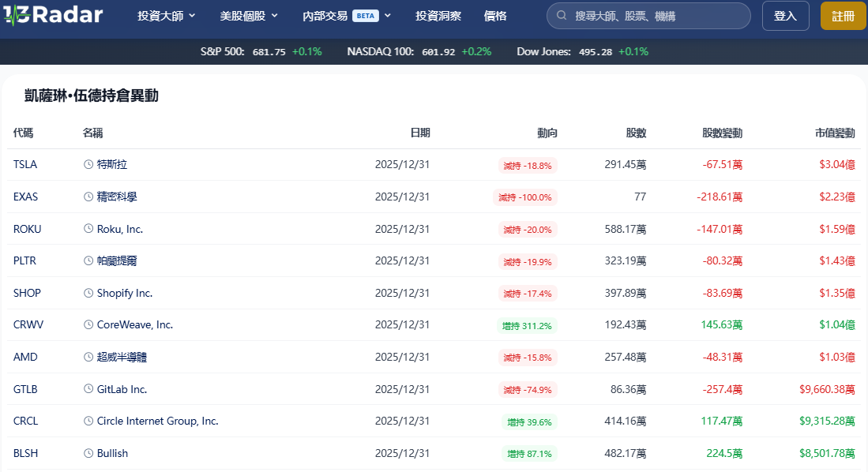Open the 精密科學 company name link
Viewport: 868px width, 472px height.
[x=117, y=197]
